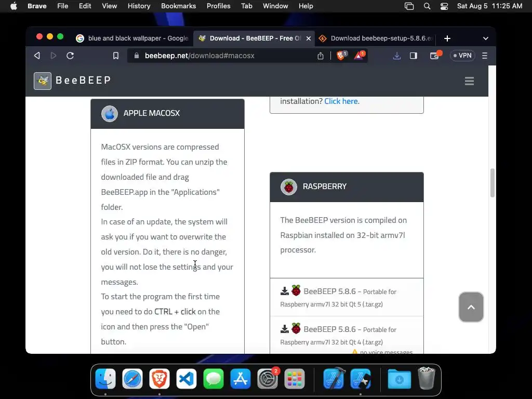Screen dimensions: 532x399
Task: Open Brave Rewards triangle icon
Action: [359, 55]
